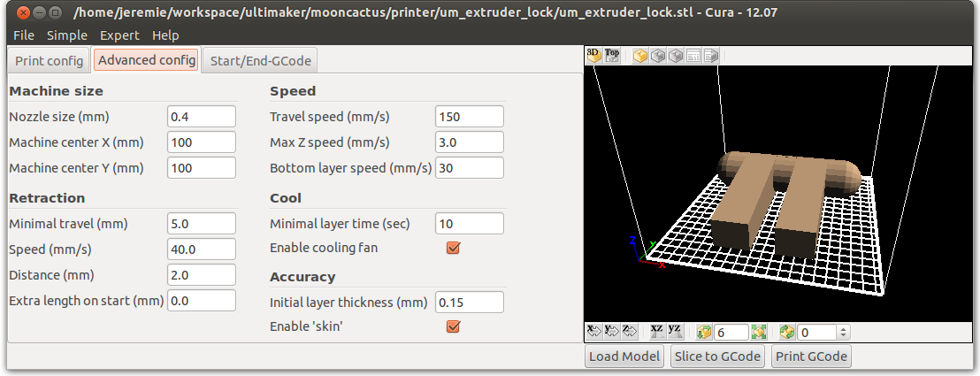Click the 'Accuracy' section heading

coord(302,277)
